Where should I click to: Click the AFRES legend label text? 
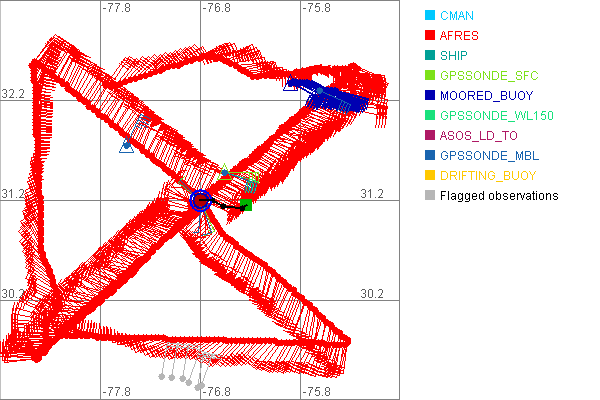click(x=460, y=36)
